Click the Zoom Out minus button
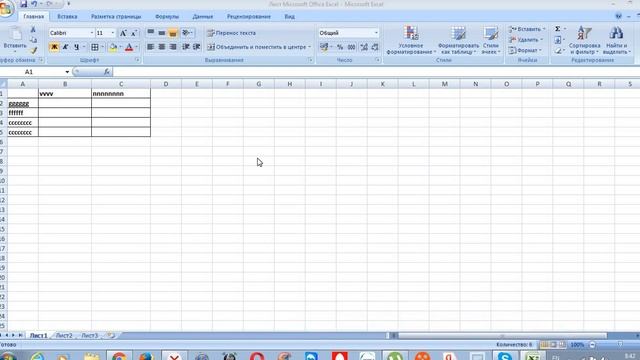This screenshot has height=360, width=640. point(592,345)
